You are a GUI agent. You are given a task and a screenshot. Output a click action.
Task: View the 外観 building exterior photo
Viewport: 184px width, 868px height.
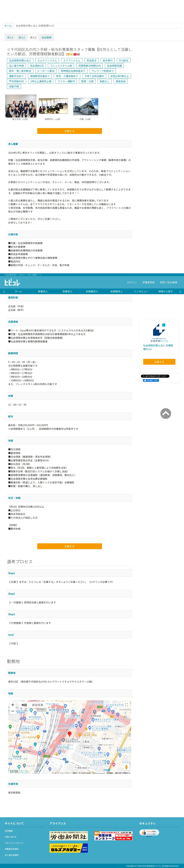[x=86, y=106]
